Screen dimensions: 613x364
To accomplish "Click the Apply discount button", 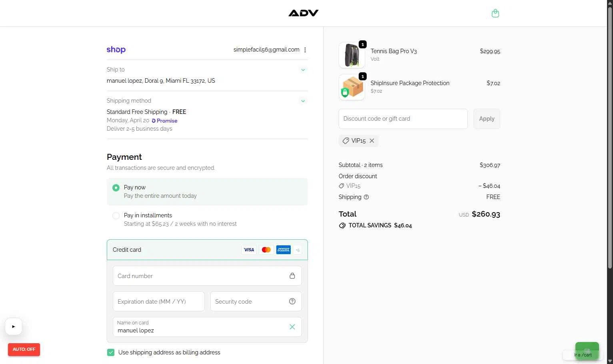I will tap(487, 119).
